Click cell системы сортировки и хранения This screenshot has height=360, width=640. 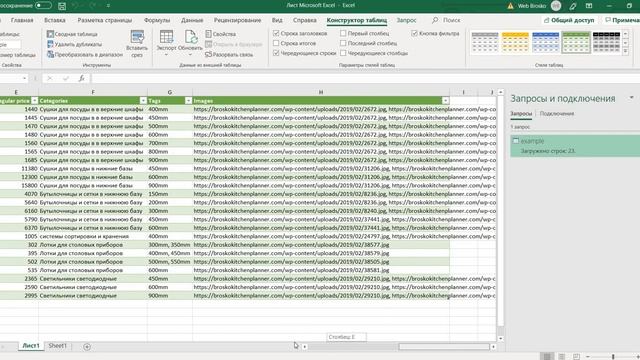point(93,236)
